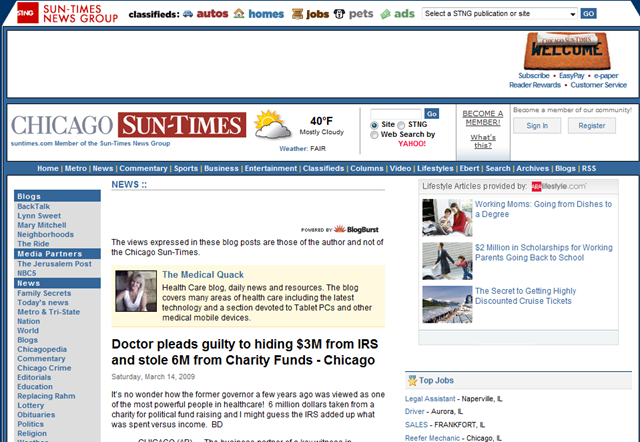
Task: Select the STNG search radio button
Action: coord(401,125)
